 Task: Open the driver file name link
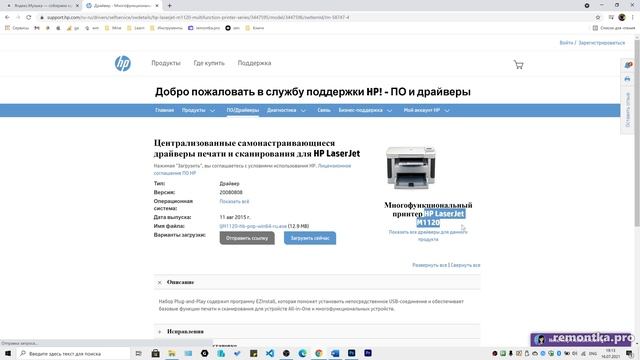point(253,226)
